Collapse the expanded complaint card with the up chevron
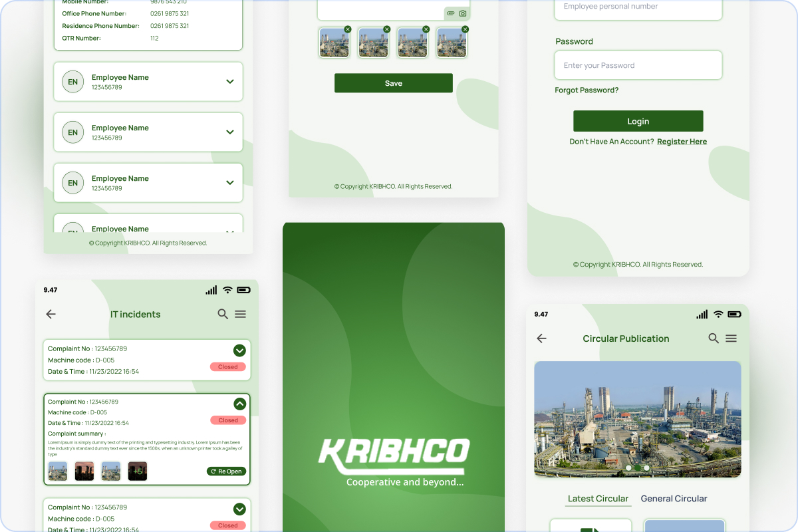 pos(240,404)
